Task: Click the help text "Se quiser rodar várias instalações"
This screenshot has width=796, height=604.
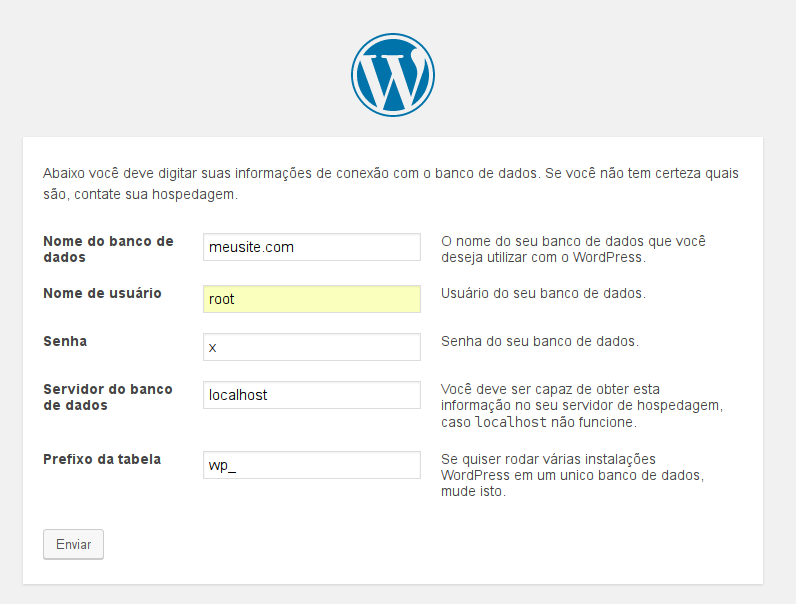Action: [572, 475]
